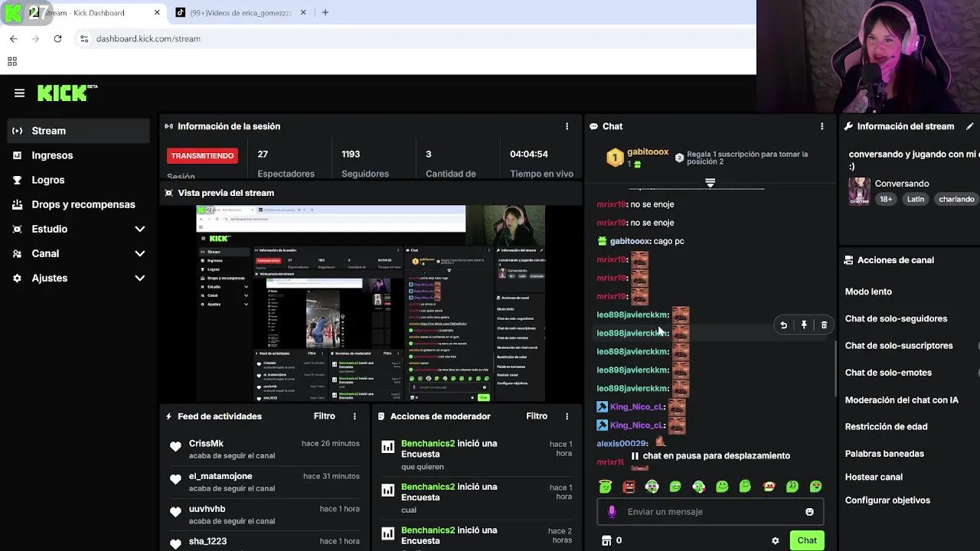This screenshot has width=980, height=551.
Task: Open the chat shop icon
Action: [606, 540]
